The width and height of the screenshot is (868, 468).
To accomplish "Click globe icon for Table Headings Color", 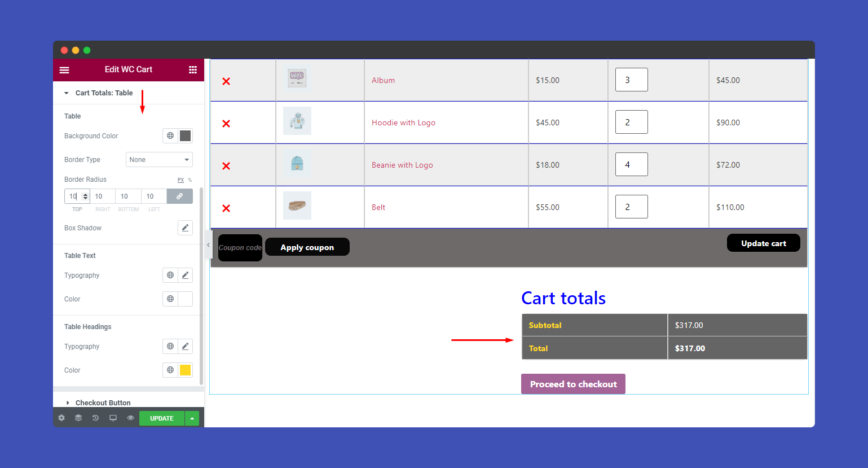I will (x=170, y=370).
